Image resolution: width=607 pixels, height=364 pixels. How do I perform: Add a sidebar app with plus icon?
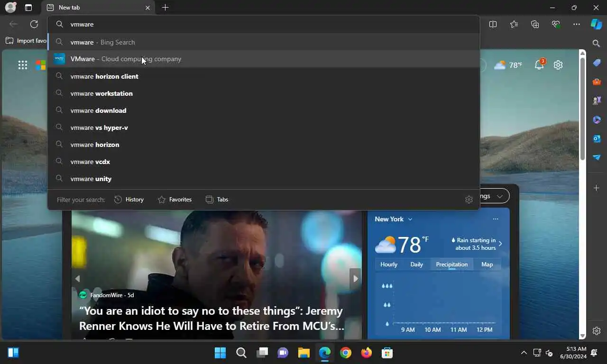[x=597, y=188]
